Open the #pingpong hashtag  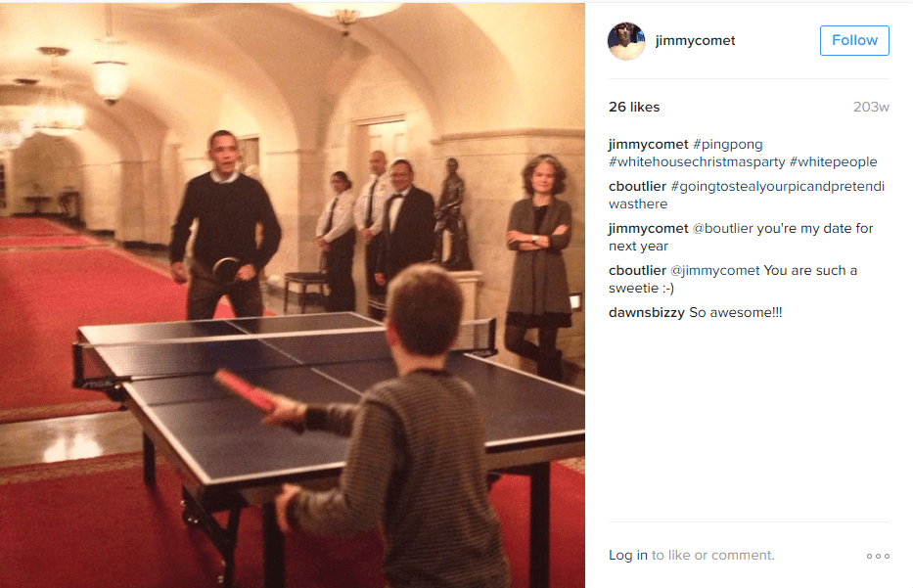pyautogui.click(x=727, y=145)
